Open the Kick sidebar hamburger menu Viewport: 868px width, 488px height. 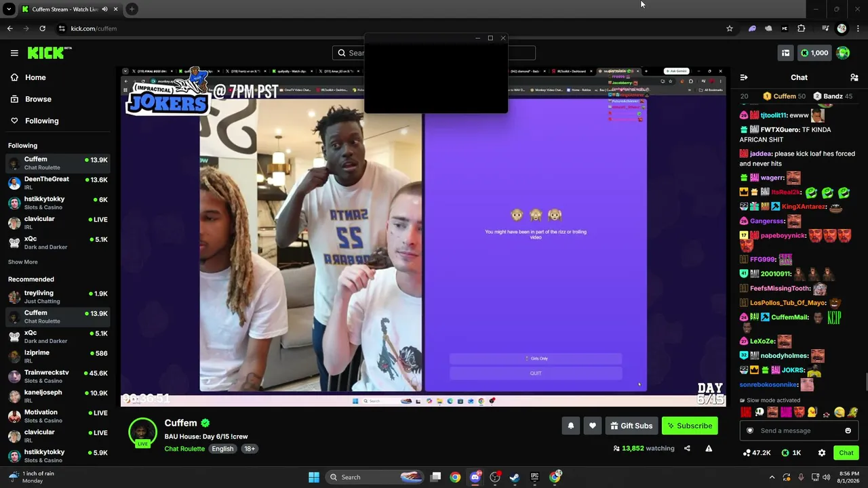pos(14,53)
